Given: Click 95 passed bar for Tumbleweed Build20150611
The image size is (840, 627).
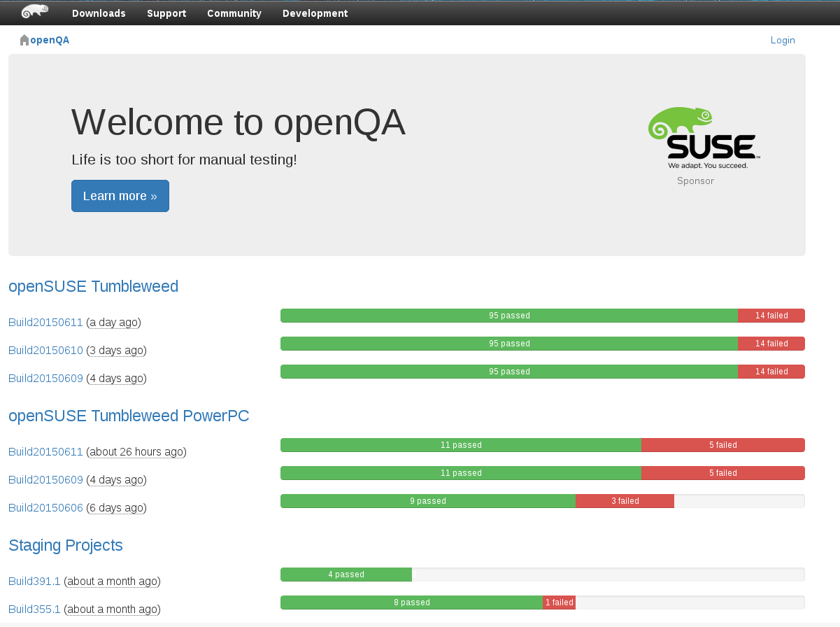Looking at the screenshot, I should [509, 316].
